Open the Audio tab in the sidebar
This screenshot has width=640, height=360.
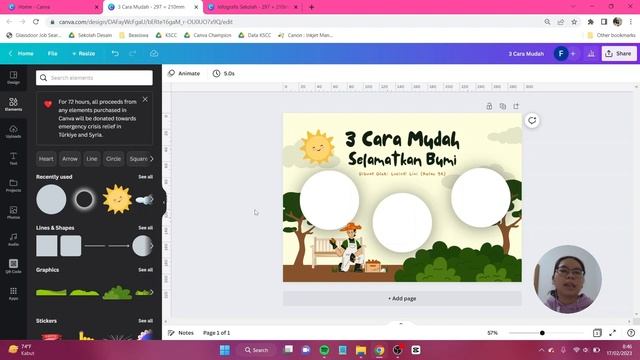[13, 239]
